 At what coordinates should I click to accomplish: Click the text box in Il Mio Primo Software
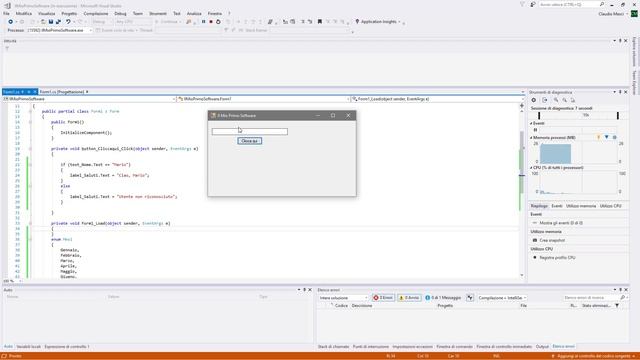click(x=249, y=131)
